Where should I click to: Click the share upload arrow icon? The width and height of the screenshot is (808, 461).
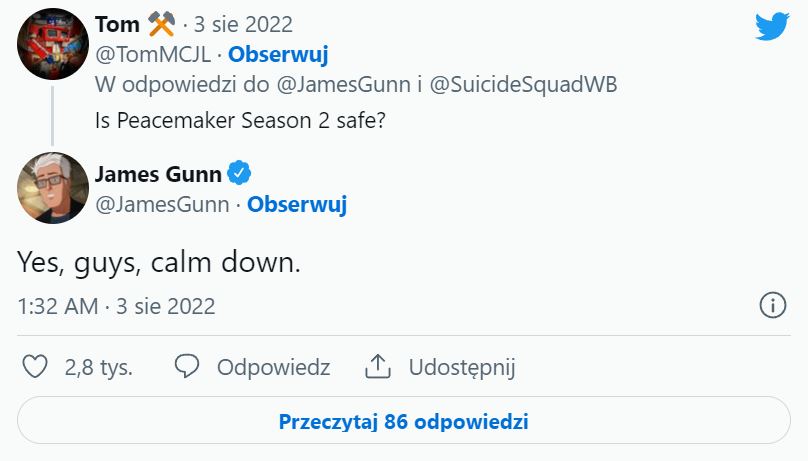(377, 367)
